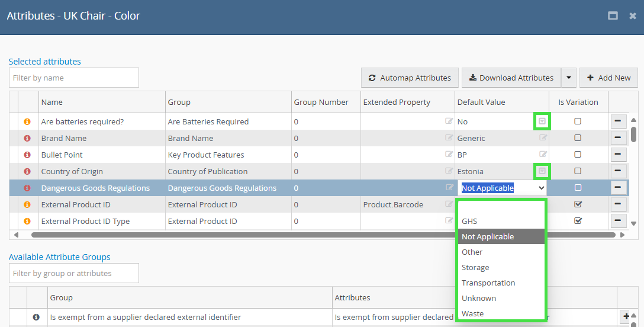Viewport: 644px width, 327px height.
Task: Maximize the Attributes dialog
Action: 613,16
